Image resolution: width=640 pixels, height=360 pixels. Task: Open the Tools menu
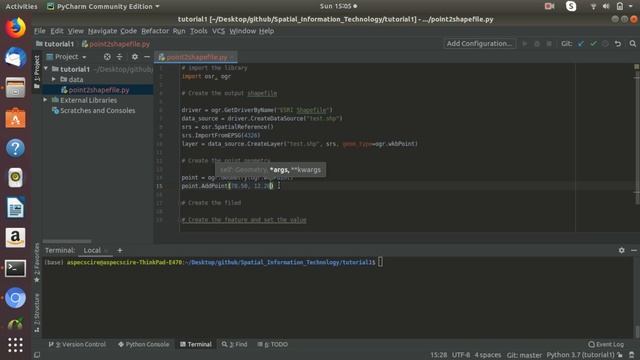coord(199,31)
